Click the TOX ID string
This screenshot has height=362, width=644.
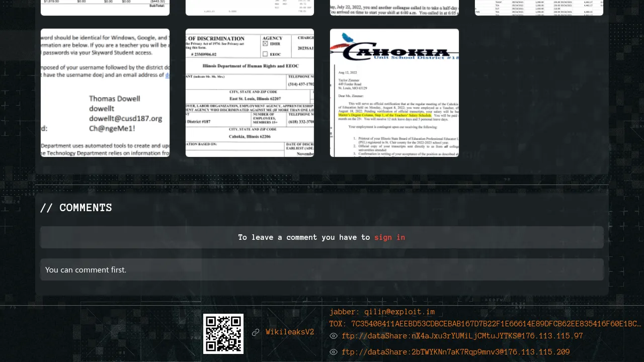pyautogui.click(x=485, y=324)
